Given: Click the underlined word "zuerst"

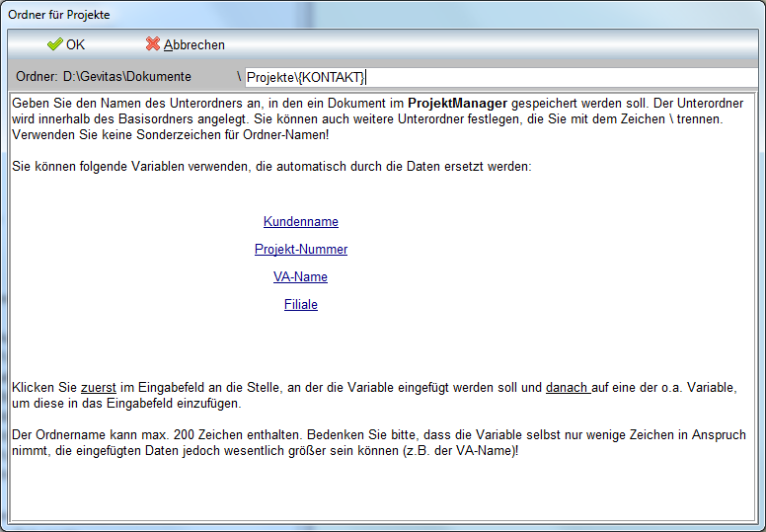Looking at the screenshot, I should click(98, 388).
